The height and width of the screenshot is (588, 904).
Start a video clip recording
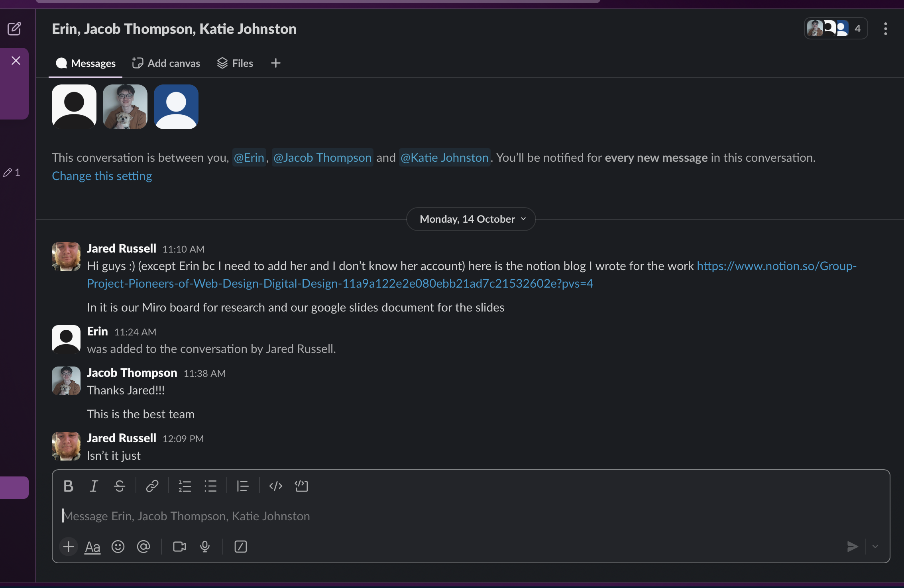click(179, 547)
